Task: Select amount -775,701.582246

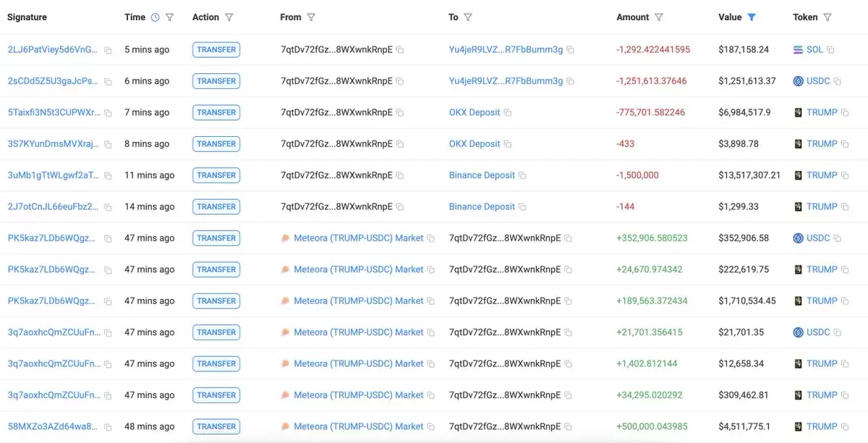Action: pyautogui.click(x=650, y=112)
